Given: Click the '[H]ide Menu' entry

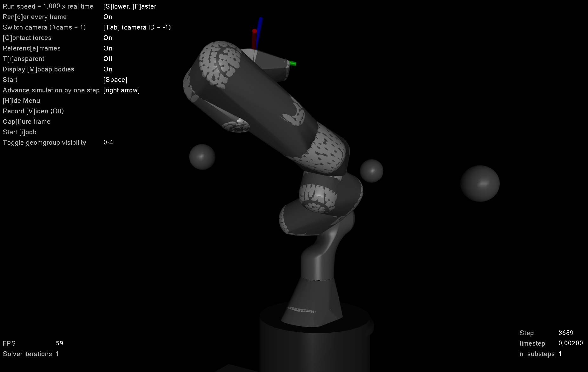Looking at the screenshot, I should point(21,101).
